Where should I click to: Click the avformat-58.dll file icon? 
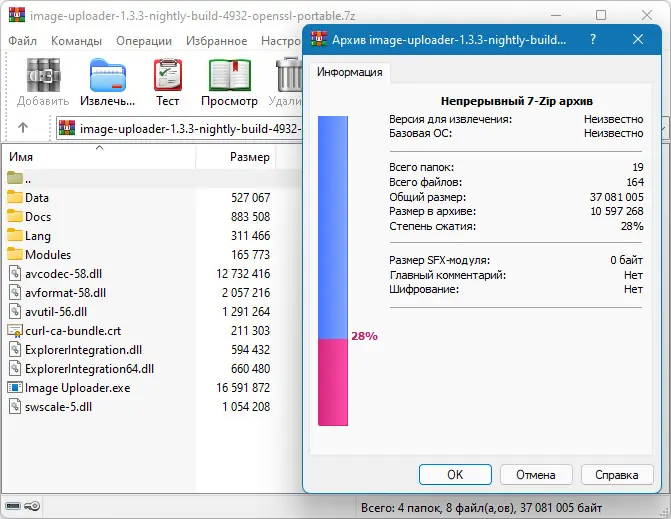coord(15,292)
